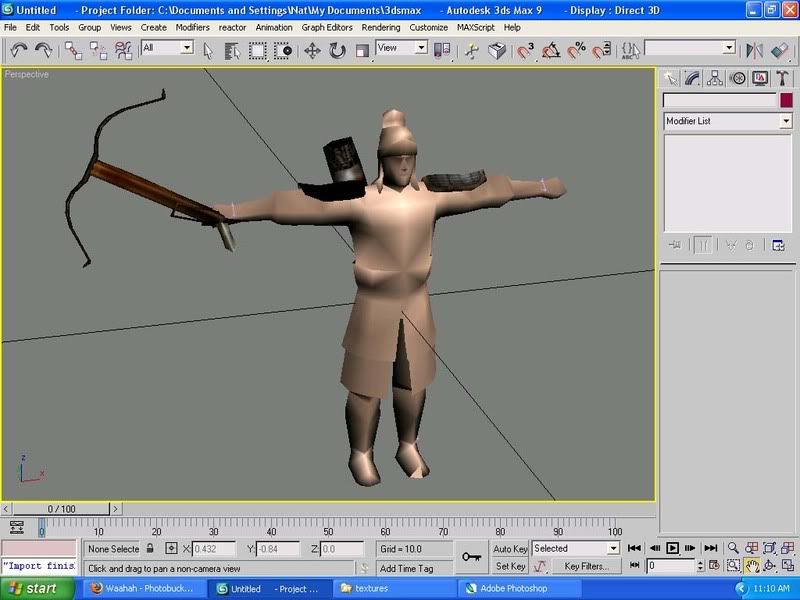The height and width of the screenshot is (600, 800).
Task: Click the Undo arrow in main toolbar
Action: coord(18,49)
